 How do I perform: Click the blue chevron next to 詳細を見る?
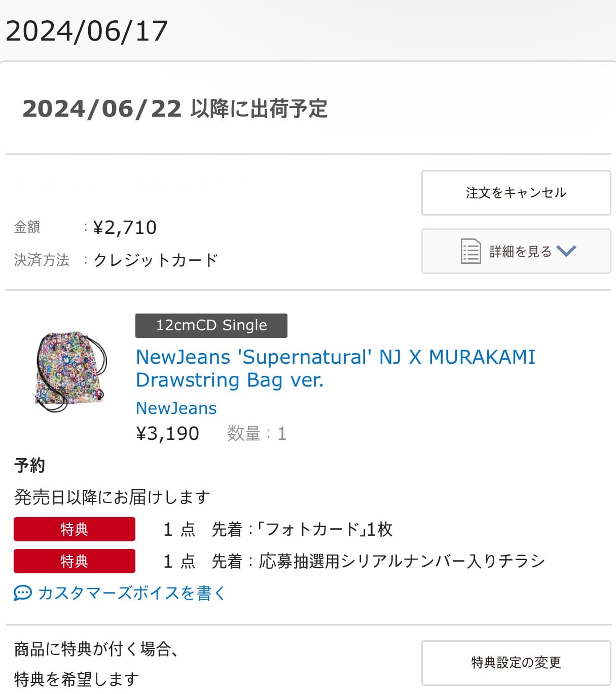coord(566,251)
